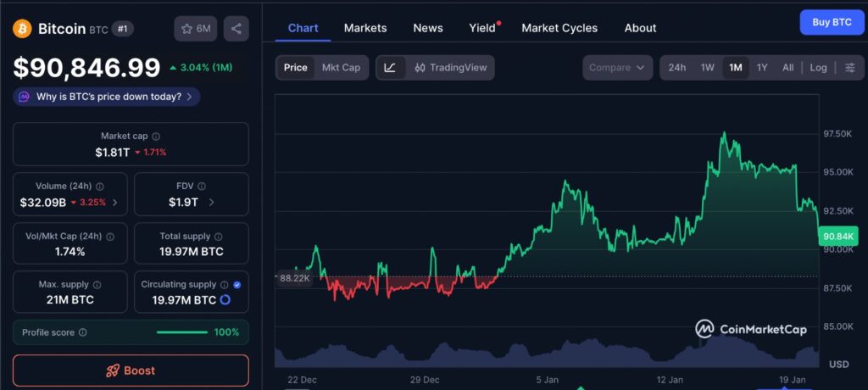Click the purple AI icon in price question
Screen dimensions: 868x390
point(24,97)
